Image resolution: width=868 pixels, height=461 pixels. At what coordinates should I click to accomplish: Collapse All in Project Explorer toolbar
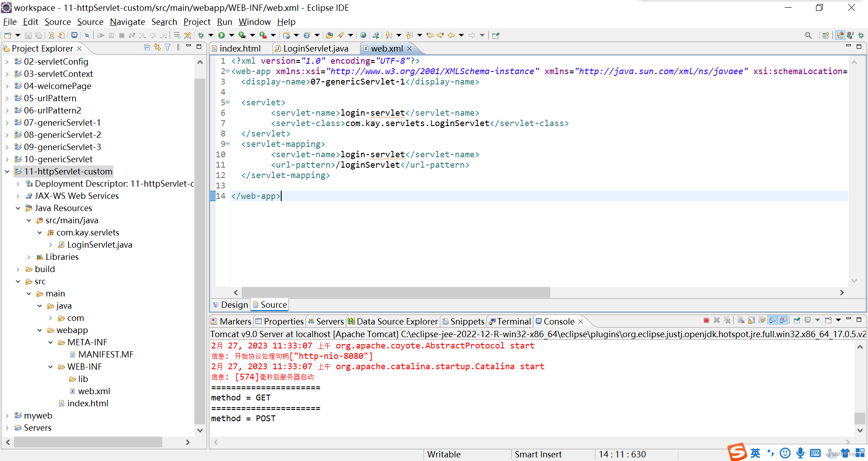pyautogui.click(x=146, y=47)
